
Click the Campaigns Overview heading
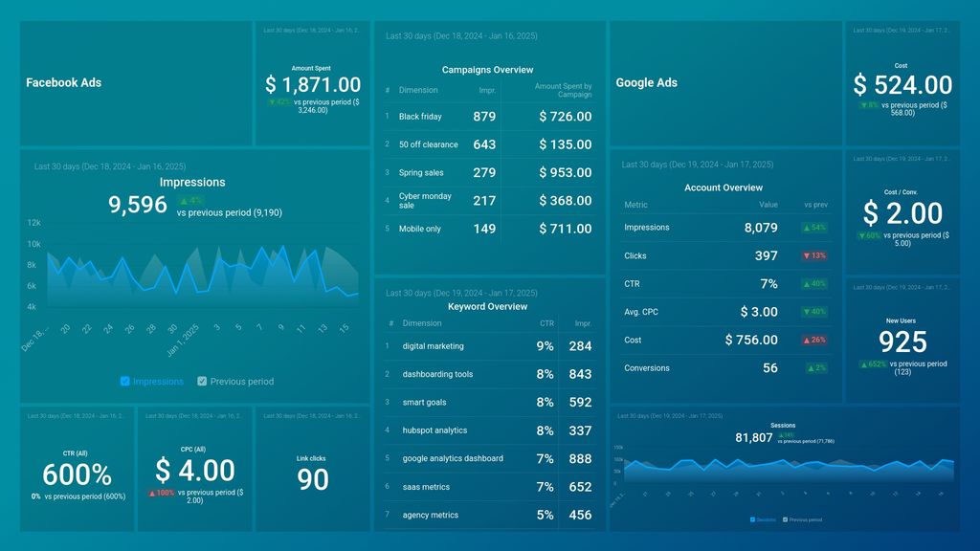point(487,70)
